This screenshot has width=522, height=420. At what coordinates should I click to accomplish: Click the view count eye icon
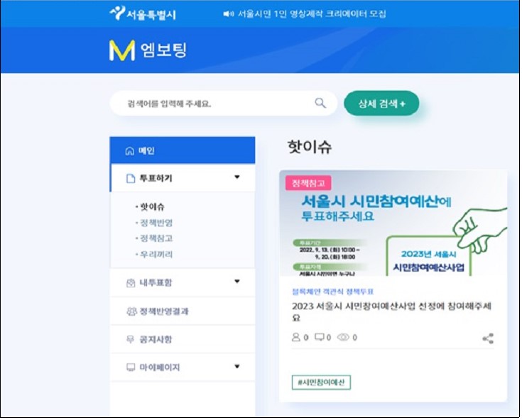click(x=343, y=337)
